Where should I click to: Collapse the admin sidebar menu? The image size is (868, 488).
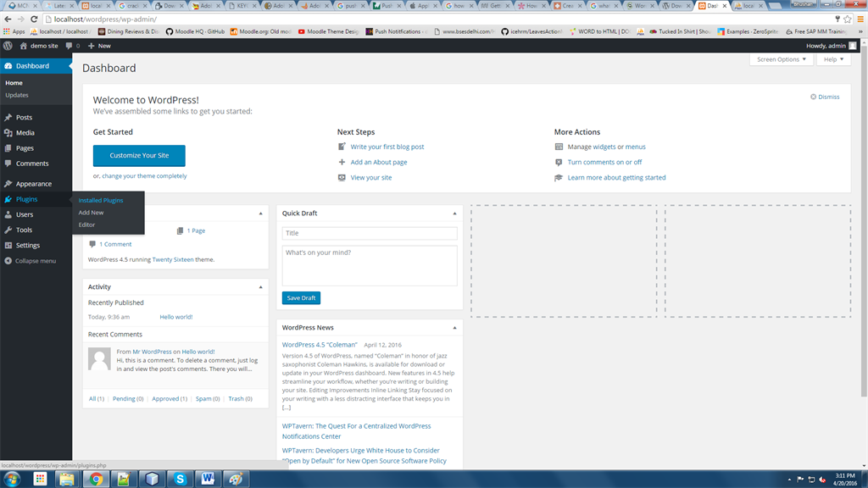pos(31,261)
